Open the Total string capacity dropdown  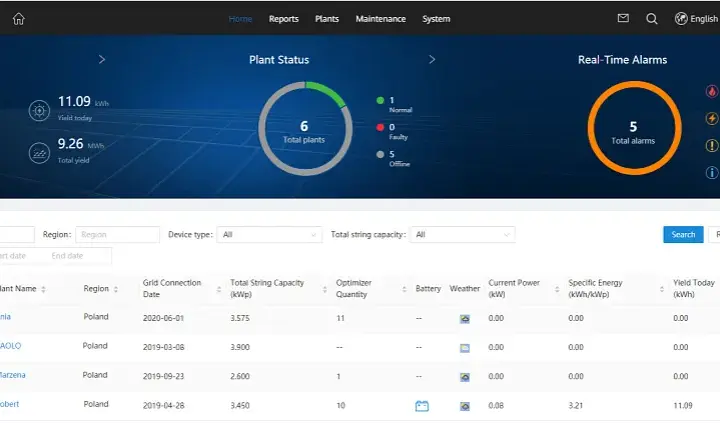coord(462,235)
